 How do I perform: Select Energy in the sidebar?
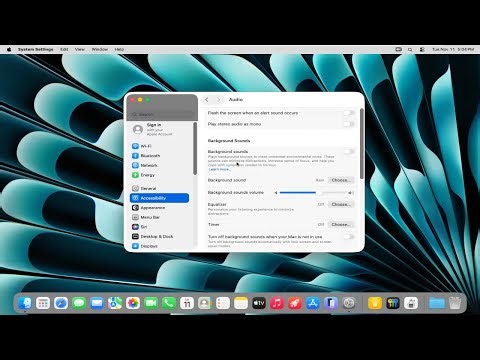[x=159, y=175]
